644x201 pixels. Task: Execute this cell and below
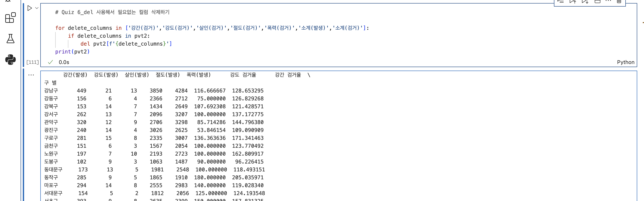(585, 1)
